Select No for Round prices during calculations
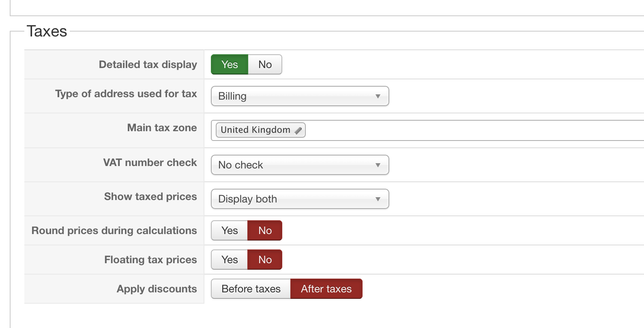This screenshot has height=328, width=644. [x=265, y=230]
